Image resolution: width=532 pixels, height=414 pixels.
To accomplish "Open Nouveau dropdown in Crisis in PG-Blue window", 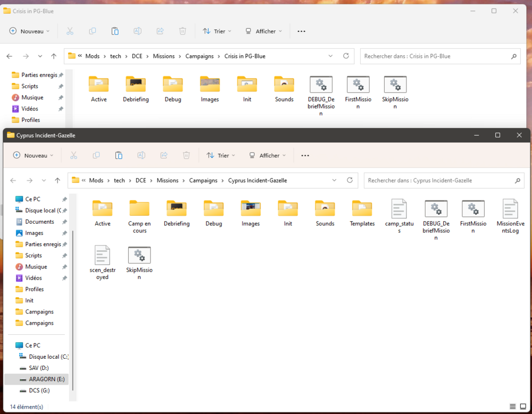I will 29,31.
